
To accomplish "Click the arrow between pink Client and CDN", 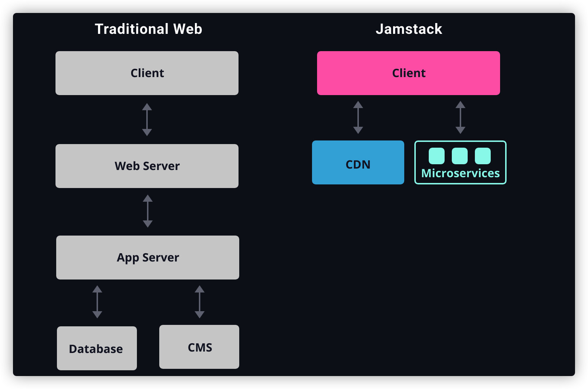I will 358,117.
